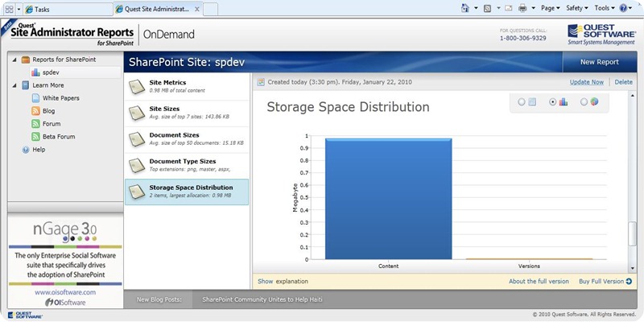This screenshot has width=644, height=322.
Task: Select the Document Type Sizes report row
Action: 187,165
